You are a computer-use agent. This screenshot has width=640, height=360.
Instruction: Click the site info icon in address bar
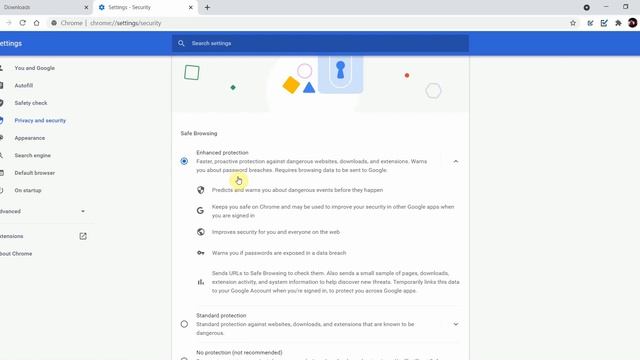click(x=53, y=23)
